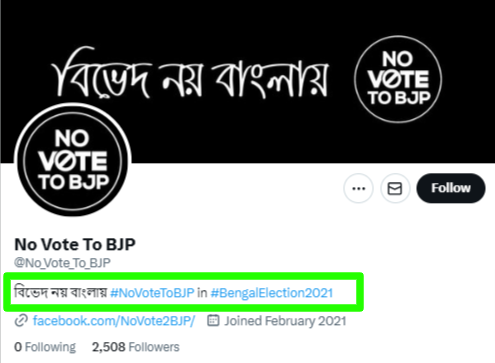Click the black header banner image

247,82
